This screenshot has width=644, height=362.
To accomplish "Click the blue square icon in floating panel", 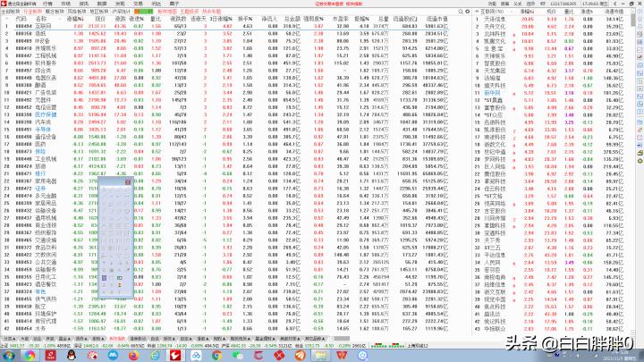I will tap(104, 278).
